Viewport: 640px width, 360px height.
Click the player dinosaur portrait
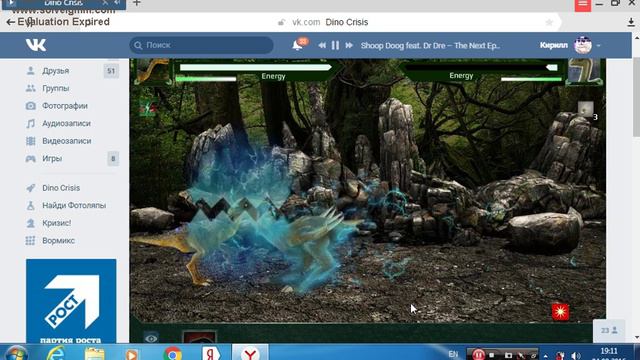pyautogui.click(x=152, y=71)
